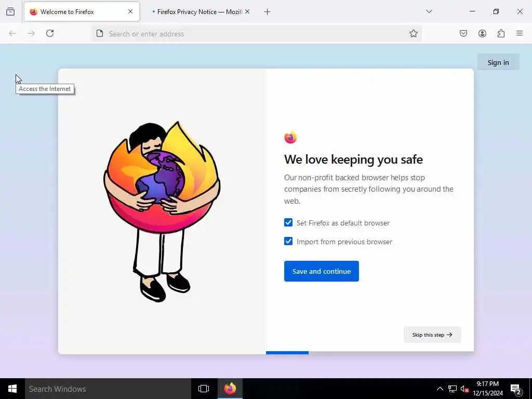Image resolution: width=532 pixels, height=399 pixels.
Task: Click Save and continue button
Action: pos(321,271)
